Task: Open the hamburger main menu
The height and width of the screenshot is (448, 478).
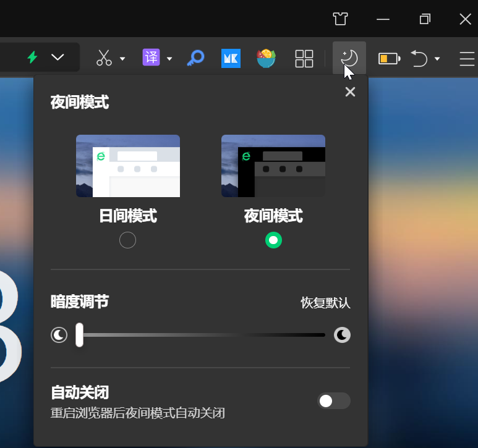Action: (467, 59)
